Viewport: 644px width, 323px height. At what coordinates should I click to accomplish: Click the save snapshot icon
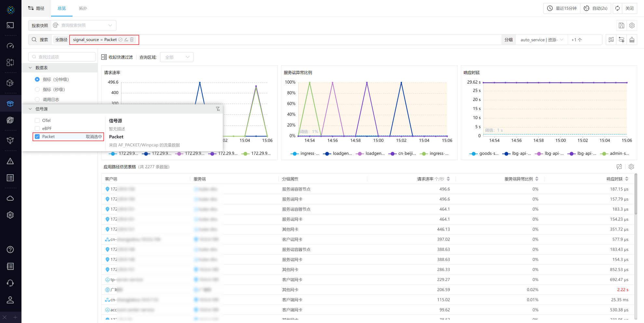tap(621, 25)
